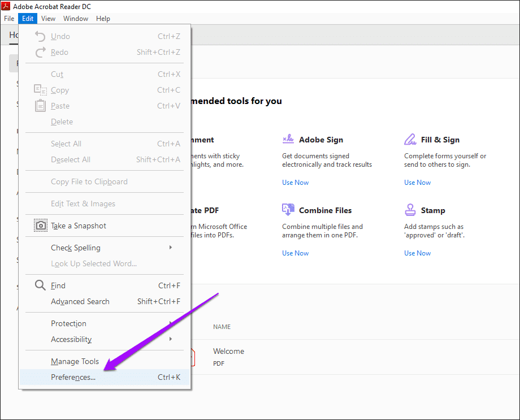This screenshot has height=420, width=520.
Task: Click the camera icon for Take a Snapshot
Action: coord(41,226)
